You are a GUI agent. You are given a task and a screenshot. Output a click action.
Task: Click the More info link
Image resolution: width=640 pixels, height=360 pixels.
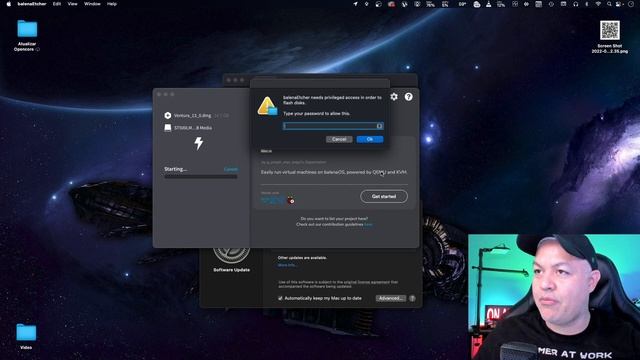287,265
